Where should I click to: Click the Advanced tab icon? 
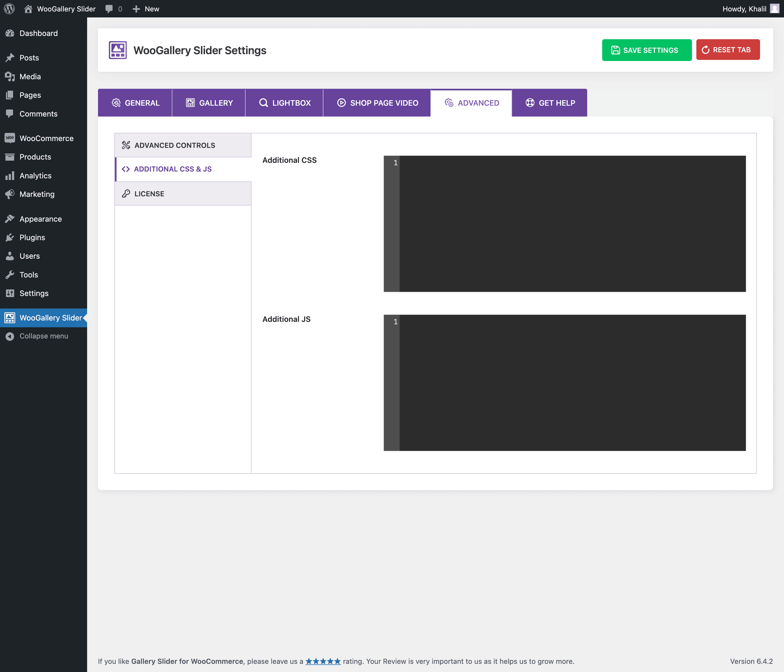pyautogui.click(x=448, y=103)
